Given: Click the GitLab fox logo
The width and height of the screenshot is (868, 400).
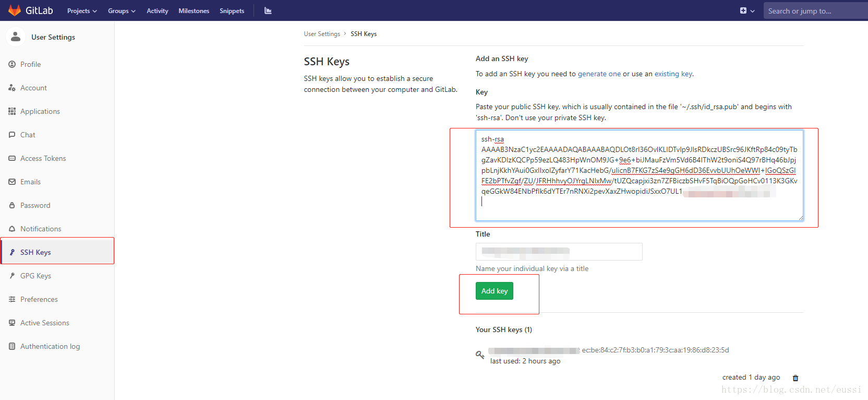Looking at the screenshot, I should 15,10.
